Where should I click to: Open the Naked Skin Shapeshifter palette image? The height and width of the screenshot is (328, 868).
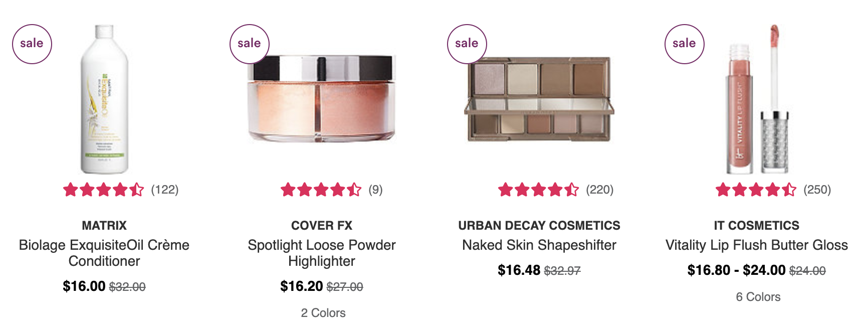pyautogui.click(x=539, y=99)
